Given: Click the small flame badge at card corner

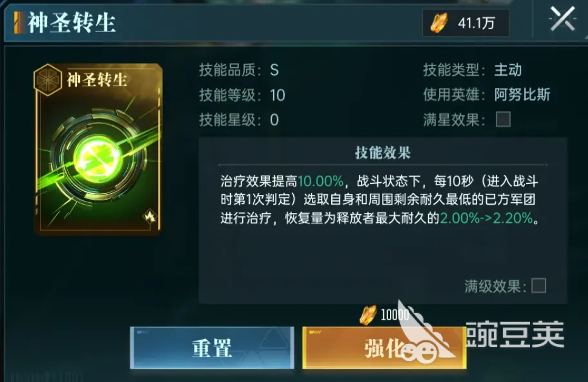Looking at the screenshot, I should pyautogui.click(x=150, y=216).
